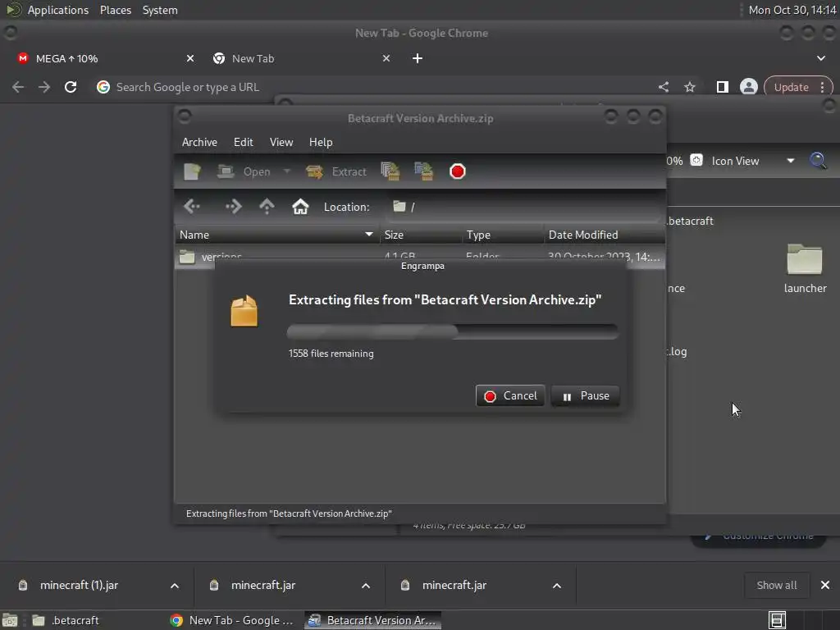
Task: Click the red stop icon in Engrampa toolbar
Action: pos(458,171)
